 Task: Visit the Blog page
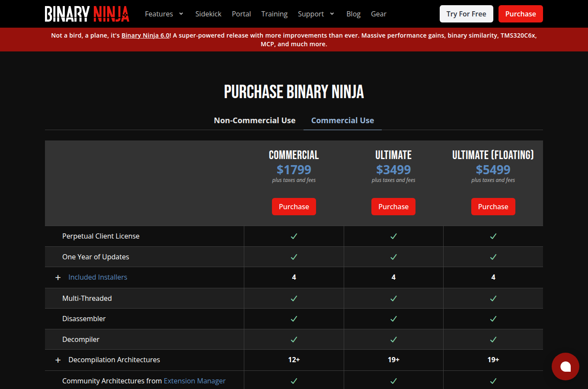tap(353, 14)
